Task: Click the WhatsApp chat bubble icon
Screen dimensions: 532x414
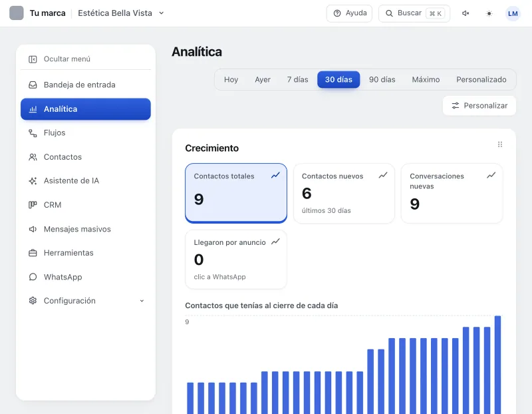Action: click(x=33, y=277)
